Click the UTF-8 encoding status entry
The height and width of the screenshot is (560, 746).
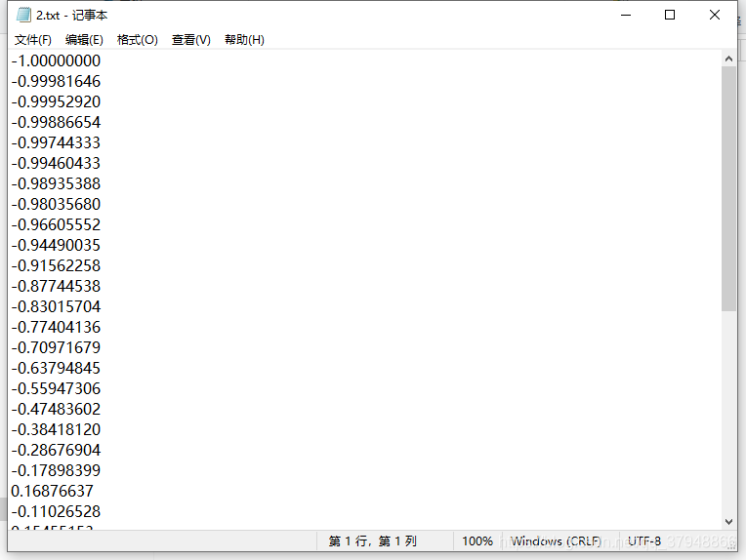pos(644,541)
